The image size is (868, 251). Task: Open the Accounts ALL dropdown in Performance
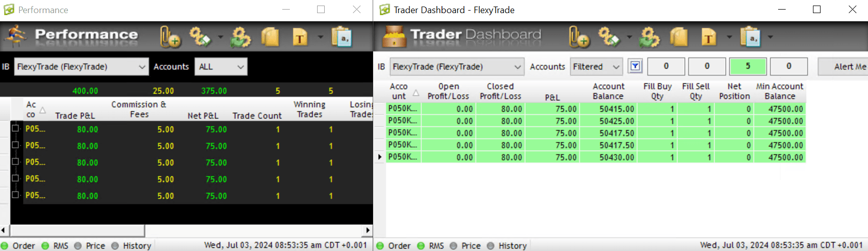pos(221,67)
